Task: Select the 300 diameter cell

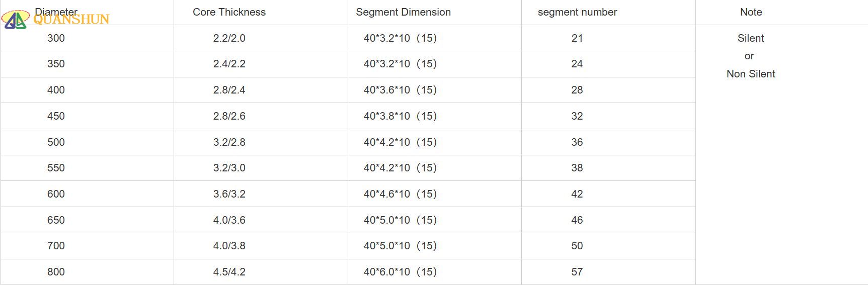Action: pos(56,38)
